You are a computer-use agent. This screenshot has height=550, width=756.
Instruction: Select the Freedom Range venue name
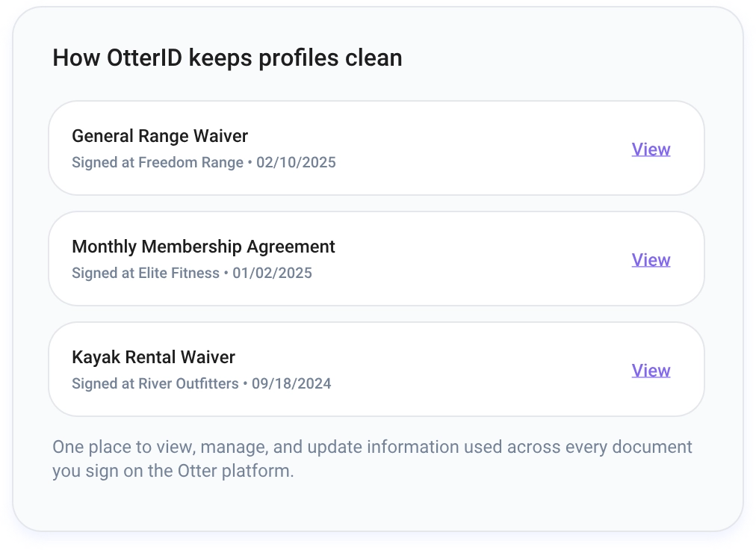coord(190,162)
